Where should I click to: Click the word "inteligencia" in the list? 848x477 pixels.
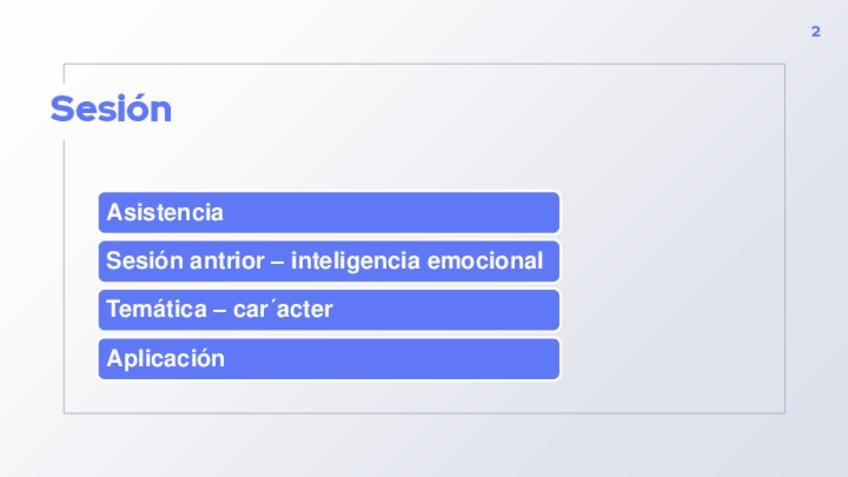(x=356, y=261)
